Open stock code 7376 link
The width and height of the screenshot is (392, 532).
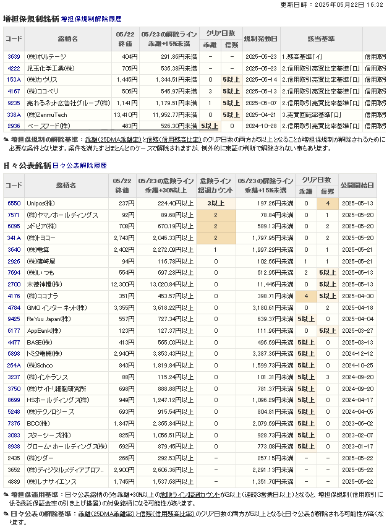[x=14, y=424]
